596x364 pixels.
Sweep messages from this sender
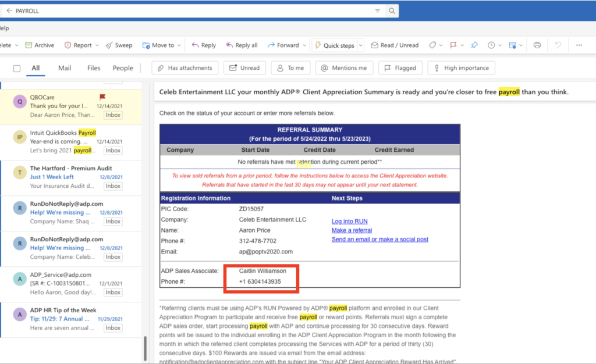(119, 45)
